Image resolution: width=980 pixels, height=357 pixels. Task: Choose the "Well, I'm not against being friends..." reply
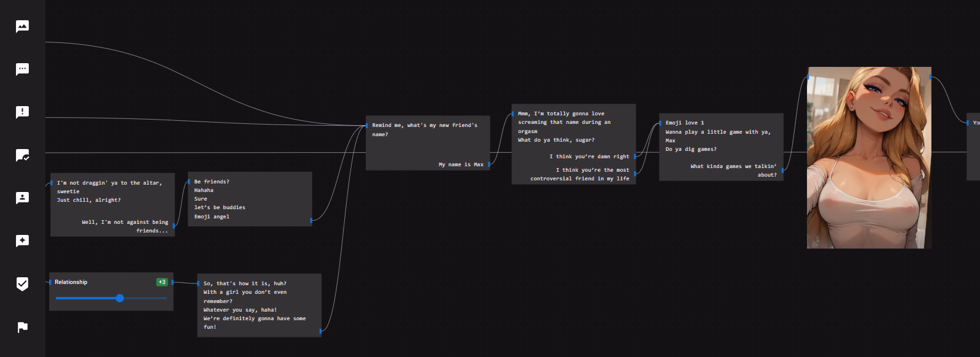[x=125, y=226]
